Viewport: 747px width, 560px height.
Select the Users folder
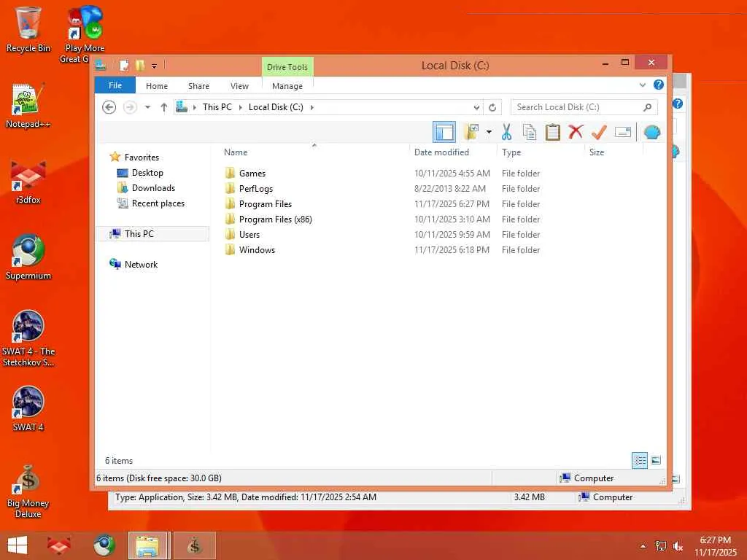[249, 234]
